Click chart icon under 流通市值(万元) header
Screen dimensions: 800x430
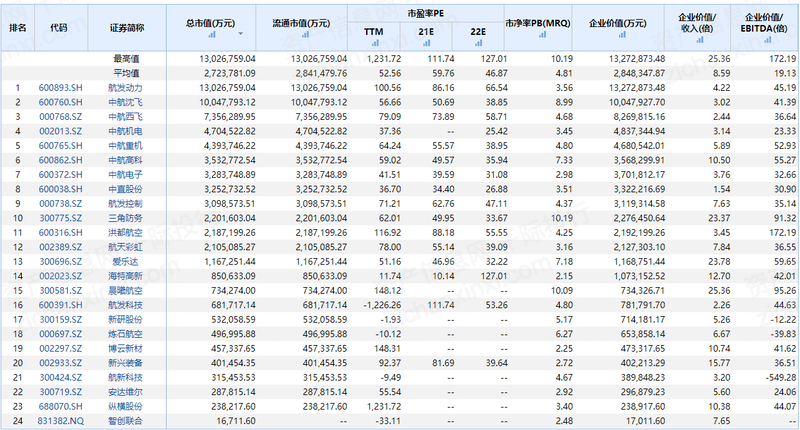pyautogui.click(x=305, y=35)
